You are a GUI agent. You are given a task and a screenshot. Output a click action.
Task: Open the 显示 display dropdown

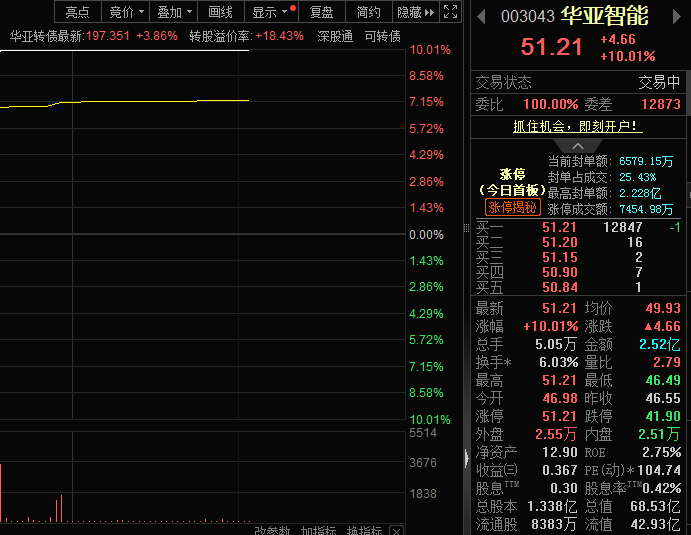coord(271,12)
